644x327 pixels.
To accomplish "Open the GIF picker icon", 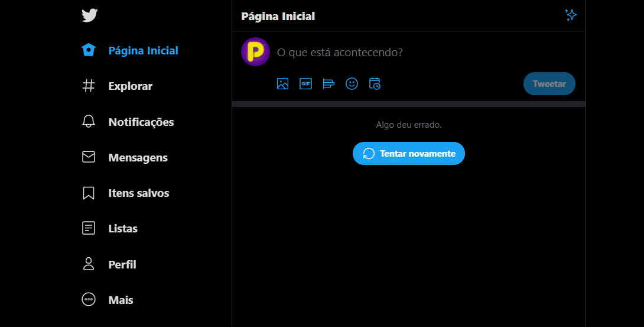I will pos(305,84).
